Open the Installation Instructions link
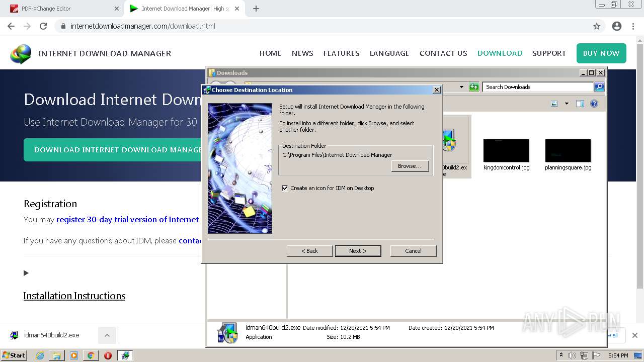644x362 pixels. pos(74,296)
